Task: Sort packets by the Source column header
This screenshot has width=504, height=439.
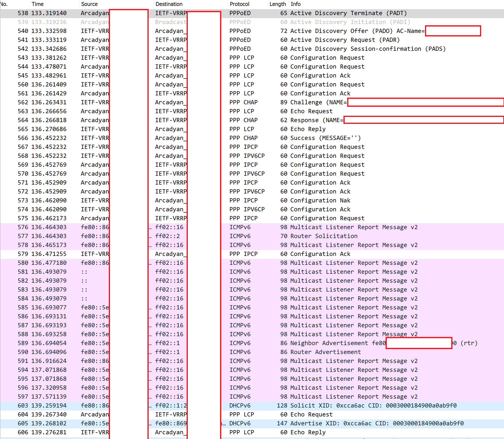Action: click(x=89, y=4)
